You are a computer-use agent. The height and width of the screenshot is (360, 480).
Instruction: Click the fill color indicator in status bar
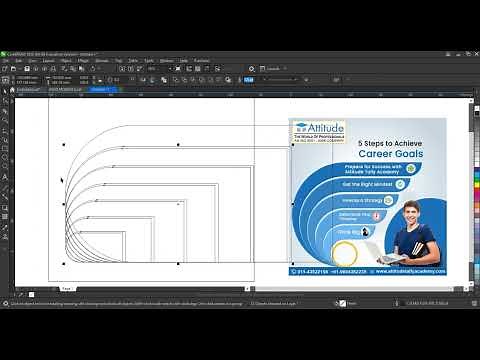(343, 303)
